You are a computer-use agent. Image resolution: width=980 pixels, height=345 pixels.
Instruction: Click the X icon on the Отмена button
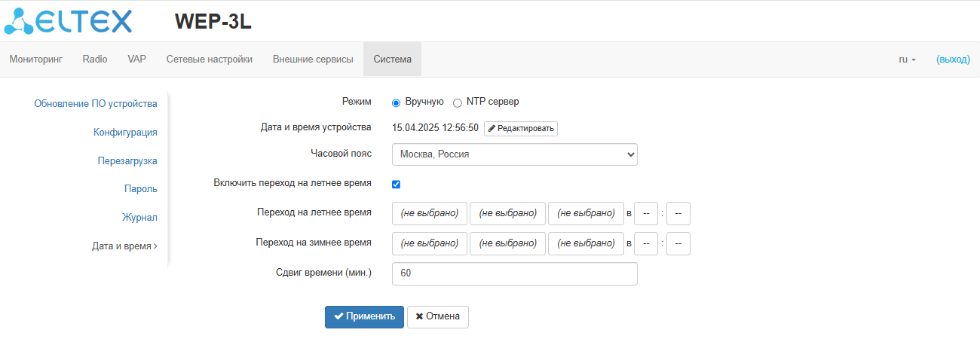pos(419,316)
